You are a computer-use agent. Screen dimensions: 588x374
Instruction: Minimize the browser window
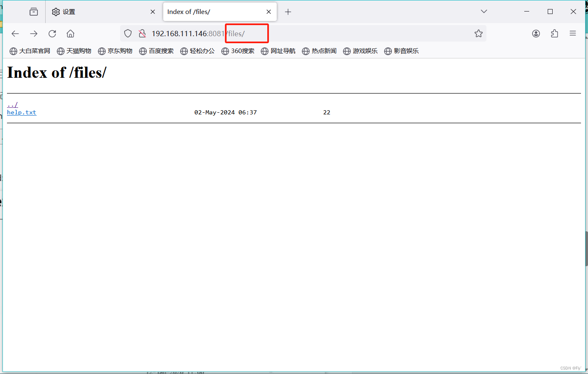[x=527, y=12]
